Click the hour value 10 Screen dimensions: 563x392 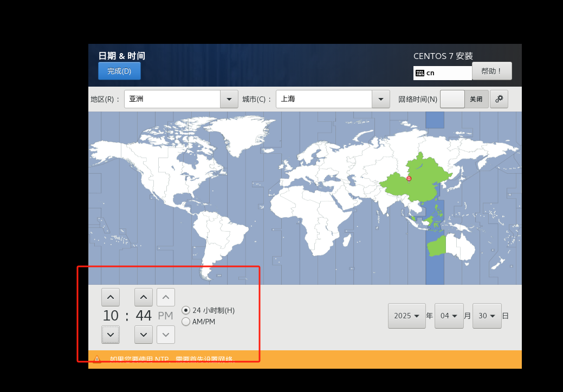tap(111, 316)
